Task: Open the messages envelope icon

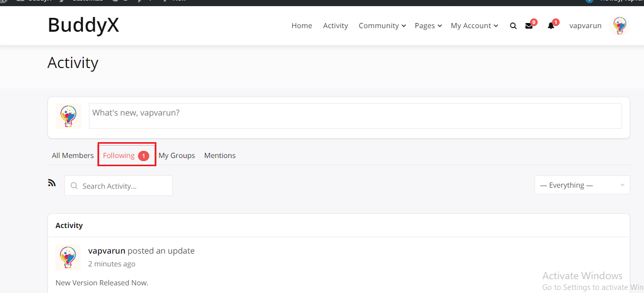Action: point(529,26)
